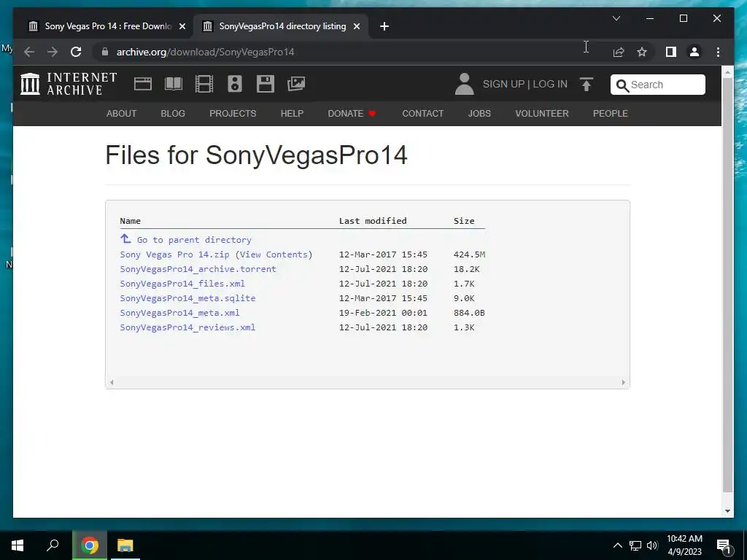Click the magnifier icon in the search box
This screenshot has width=747, height=560.
pyautogui.click(x=622, y=85)
